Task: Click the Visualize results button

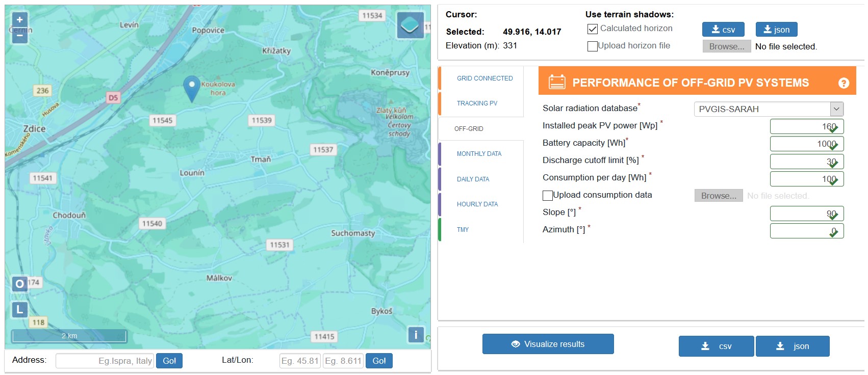Action: tap(548, 344)
